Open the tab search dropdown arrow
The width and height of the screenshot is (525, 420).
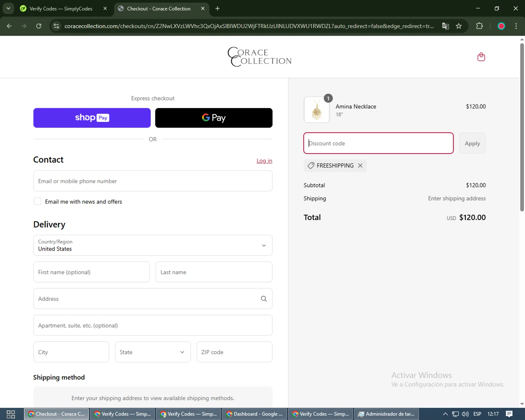[x=8, y=8]
